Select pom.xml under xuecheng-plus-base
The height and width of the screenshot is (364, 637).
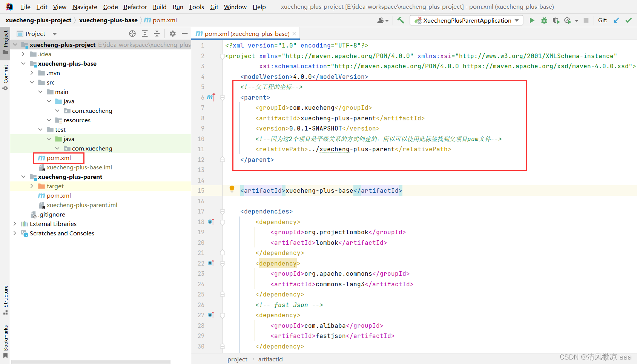click(58, 158)
